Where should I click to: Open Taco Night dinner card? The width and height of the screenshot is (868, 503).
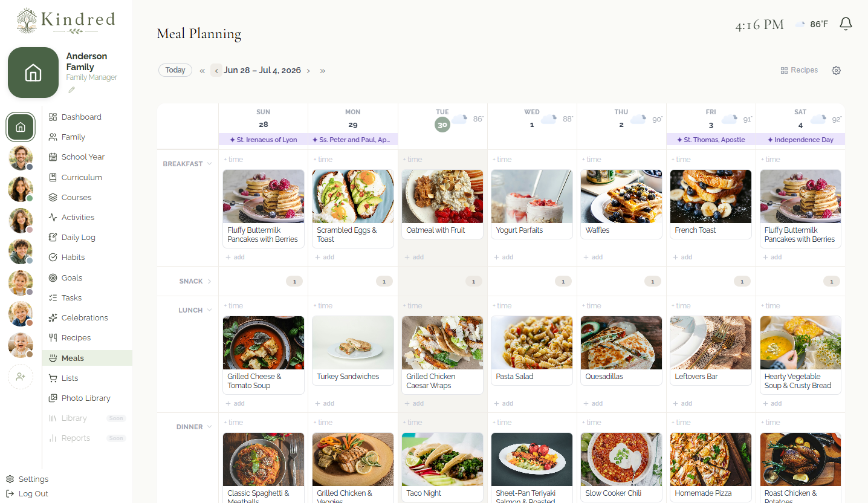[442, 467]
